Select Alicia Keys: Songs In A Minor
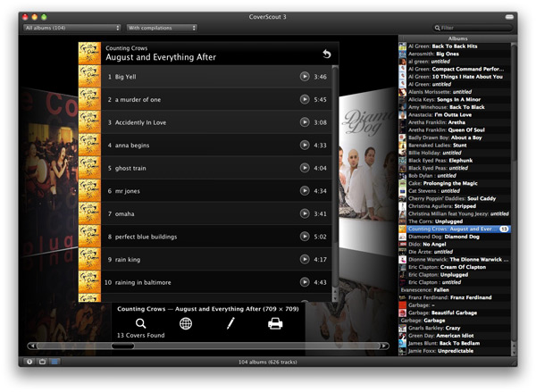Viewport: 536px width, 392px height. [455, 99]
